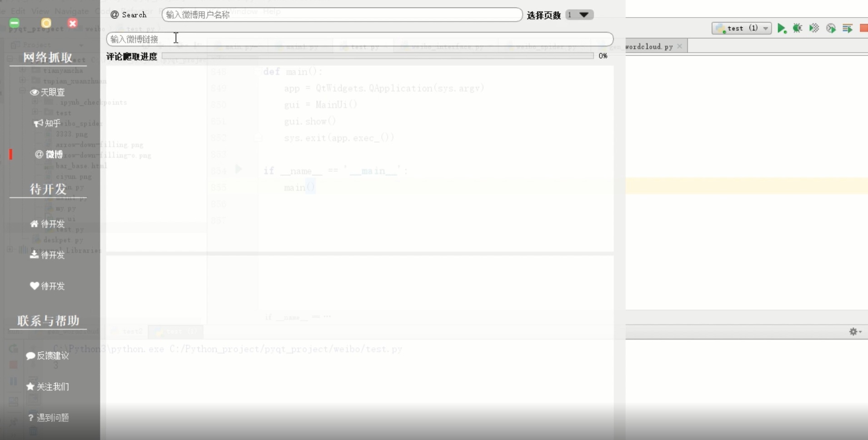Screen dimensions: 868x440
Task: Click the 评论爬取进度 progress bar
Action: coord(377,56)
